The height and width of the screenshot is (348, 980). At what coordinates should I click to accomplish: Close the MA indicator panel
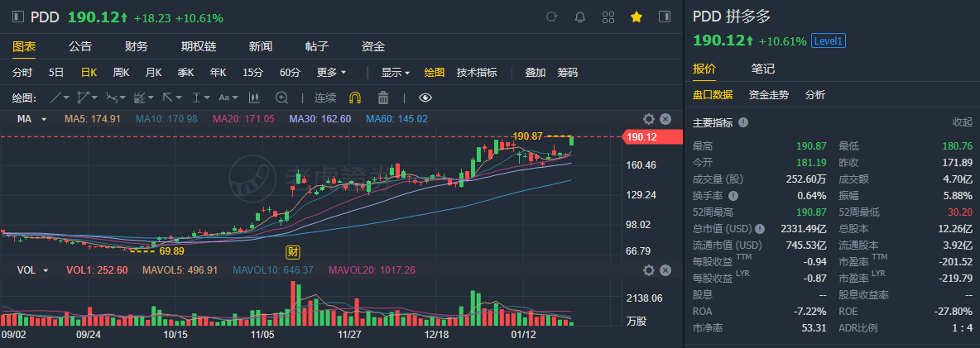pyautogui.click(x=665, y=118)
